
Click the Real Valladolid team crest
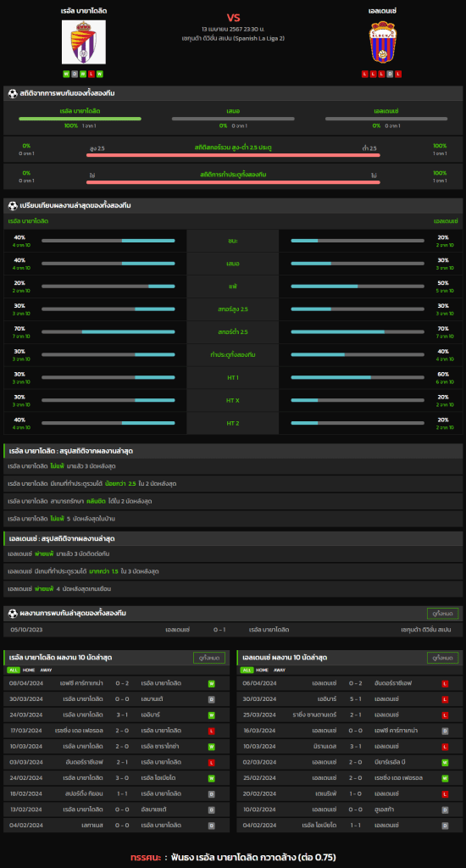pyautogui.click(x=84, y=42)
